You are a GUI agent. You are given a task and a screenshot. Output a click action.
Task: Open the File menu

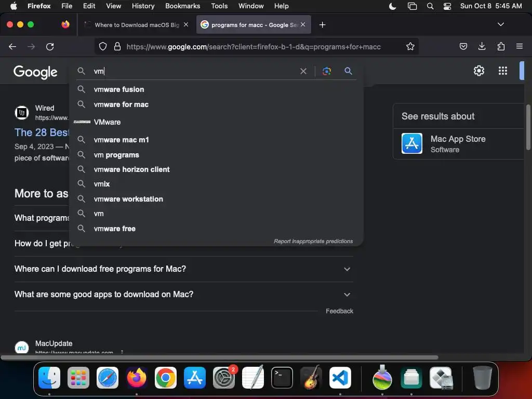click(67, 6)
